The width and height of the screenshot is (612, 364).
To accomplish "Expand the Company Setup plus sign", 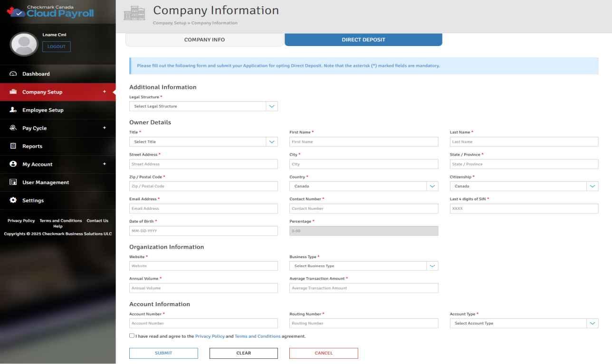I will pyautogui.click(x=105, y=92).
